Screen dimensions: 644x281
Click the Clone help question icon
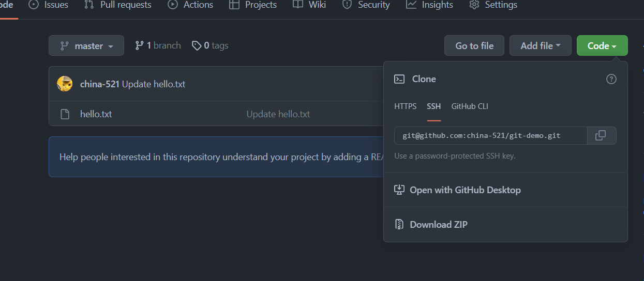[x=611, y=79]
